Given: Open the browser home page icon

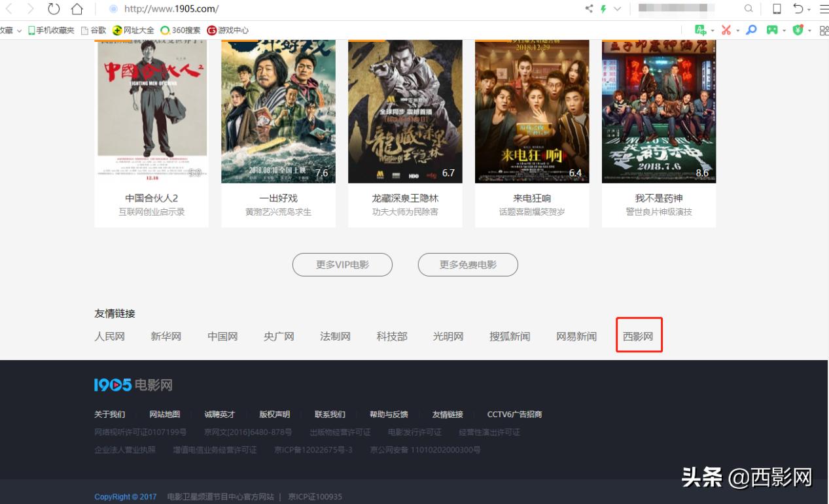Looking at the screenshot, I should point(77,8).
